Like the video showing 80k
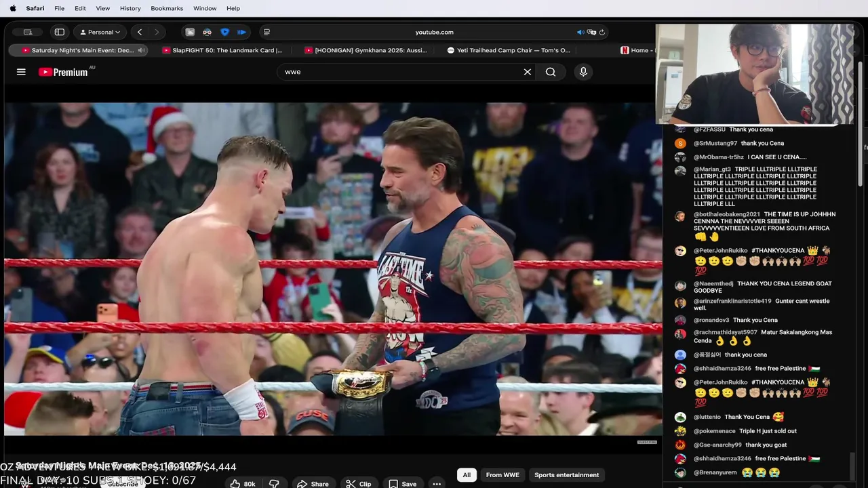The image size is (868, 488). tap(242, 483)
